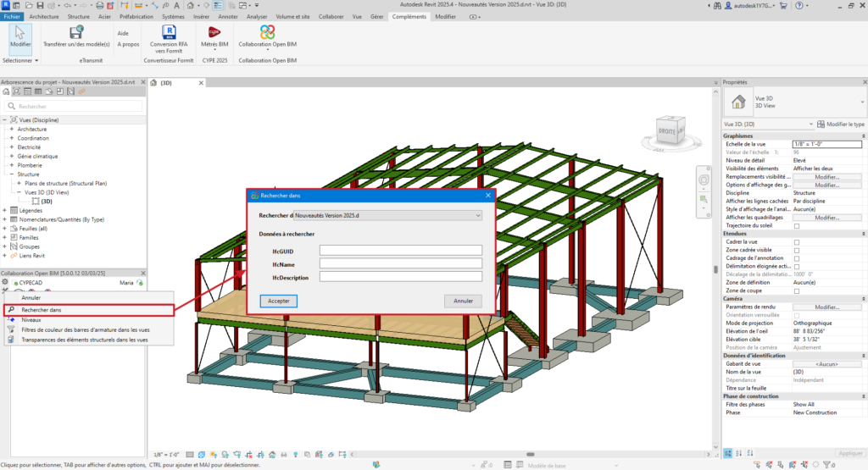Open the Fichier menu
This screenshot has width=868, height=470.
coord(12,17)
